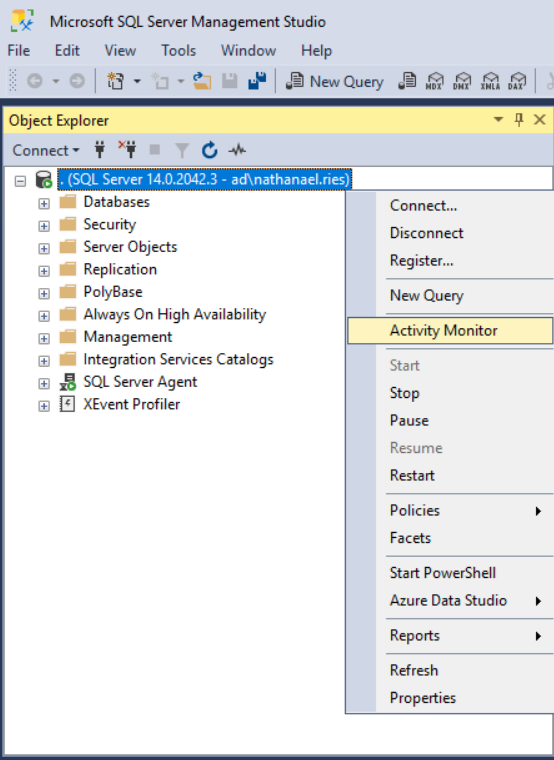Click the XMLA Query toolbar icon
Viewport: 554px width, 760px height.
pos(490,81)
